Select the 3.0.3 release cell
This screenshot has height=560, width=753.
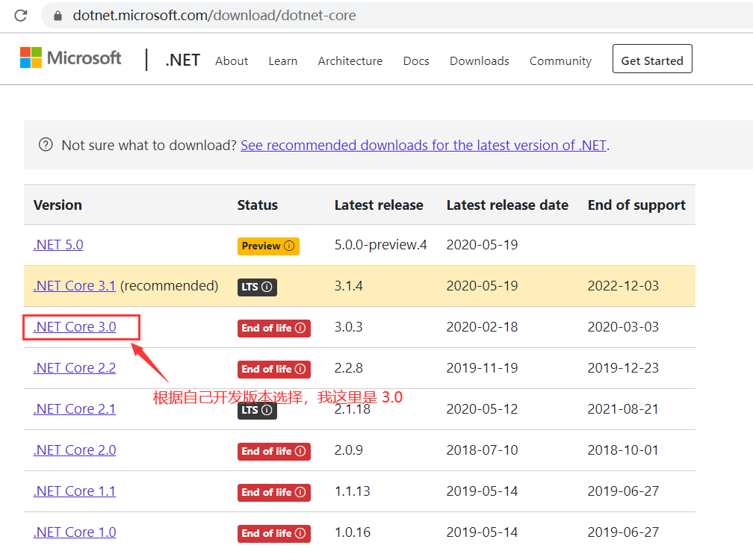click(x=349, y=327)
